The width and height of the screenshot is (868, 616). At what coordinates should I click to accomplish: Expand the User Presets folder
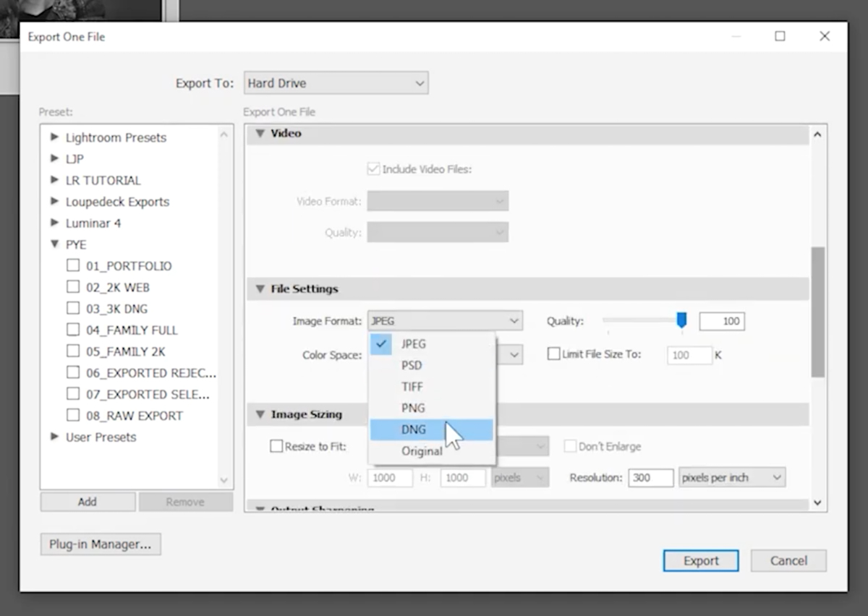pyautogui.click(x=54, y=437)
